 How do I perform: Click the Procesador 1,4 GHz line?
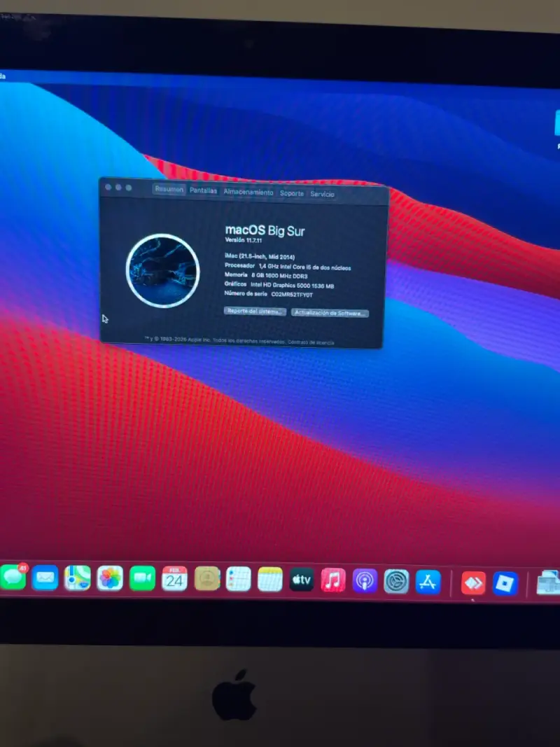pyautogui.click(x=288, y=267)
